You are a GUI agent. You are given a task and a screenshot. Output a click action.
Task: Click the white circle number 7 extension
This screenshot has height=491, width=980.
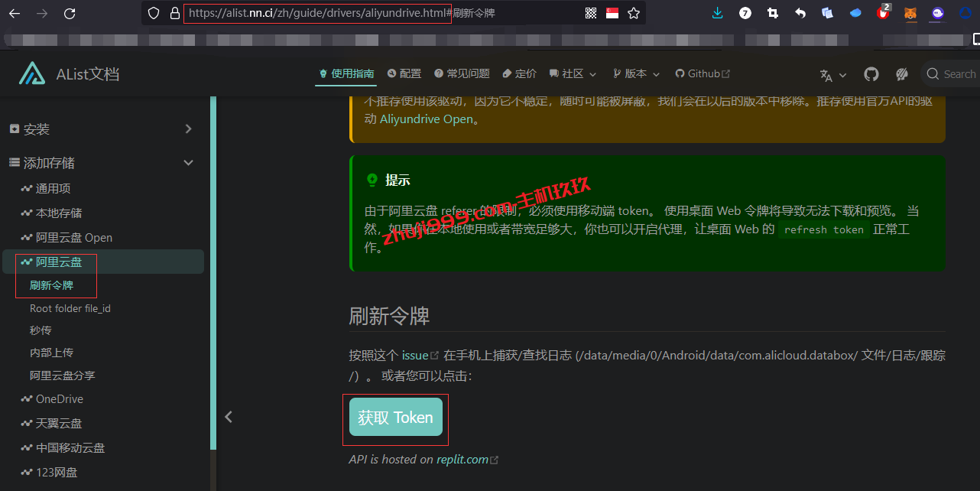[745, 13]
